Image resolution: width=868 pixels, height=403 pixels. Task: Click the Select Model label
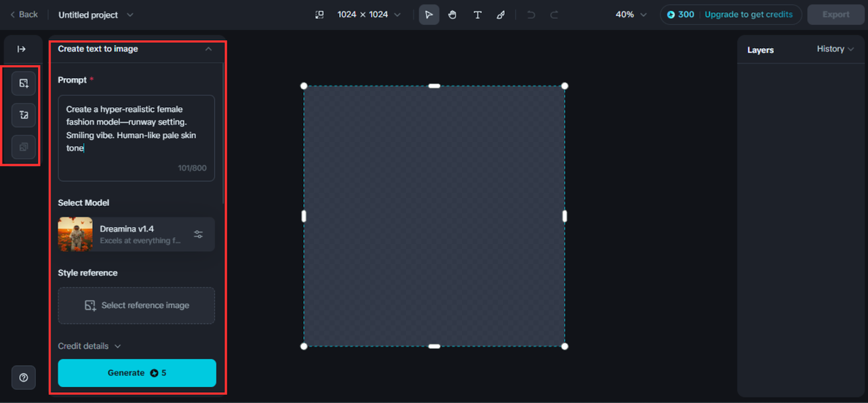(x=83, y=203)
